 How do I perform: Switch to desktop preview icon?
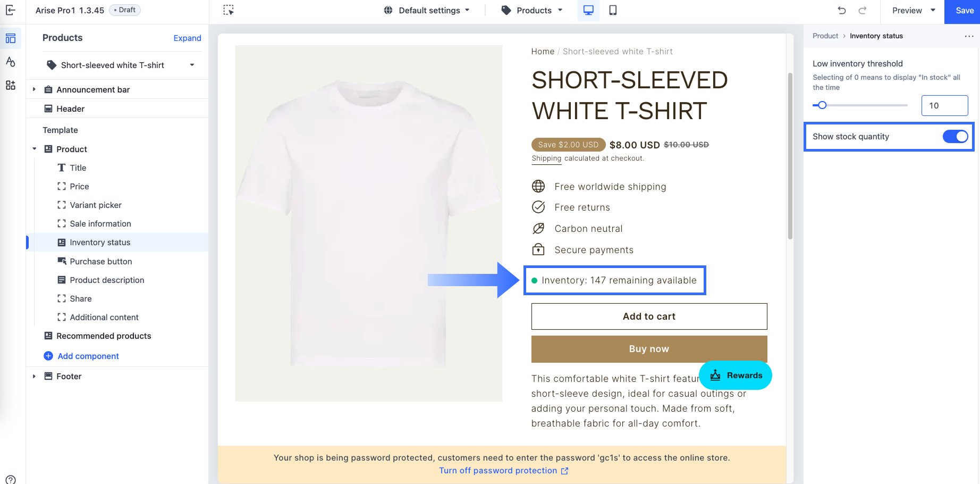(588, 10)
